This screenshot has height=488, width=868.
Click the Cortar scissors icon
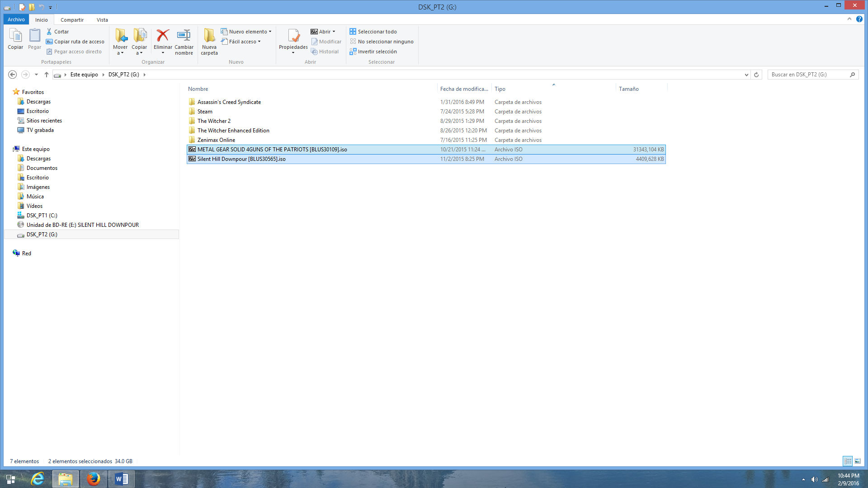(49, 32)
